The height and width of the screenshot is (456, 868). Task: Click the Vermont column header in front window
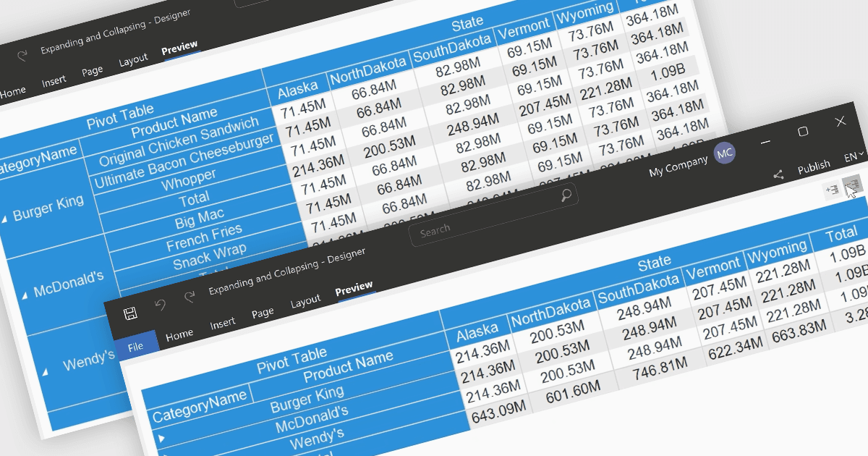(713, 269)
